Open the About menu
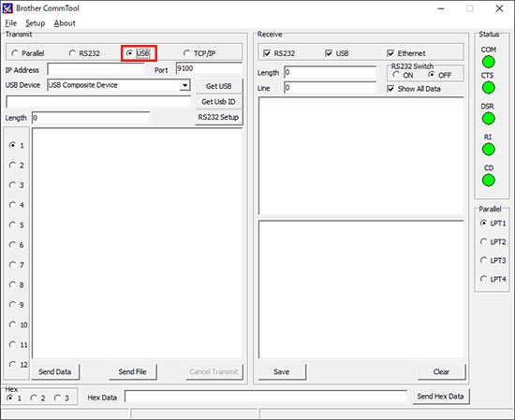The image size is (515, 420). (x=65, y=23)
